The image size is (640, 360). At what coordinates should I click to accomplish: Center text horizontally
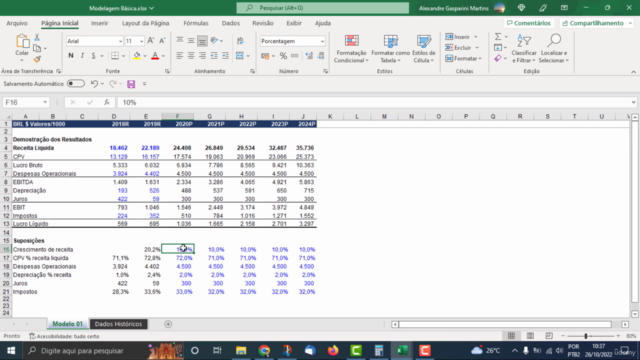[191, 56]
